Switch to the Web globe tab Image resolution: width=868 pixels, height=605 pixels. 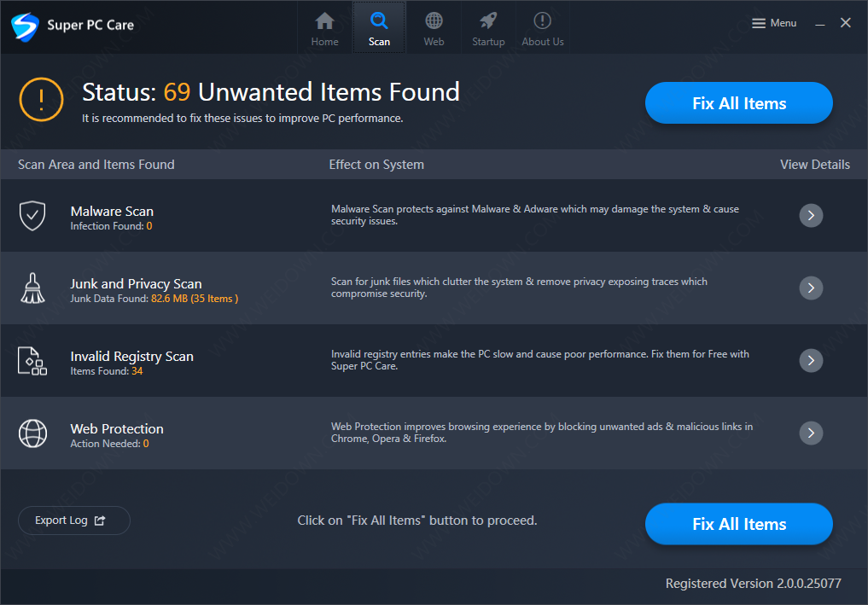[434, 27]
